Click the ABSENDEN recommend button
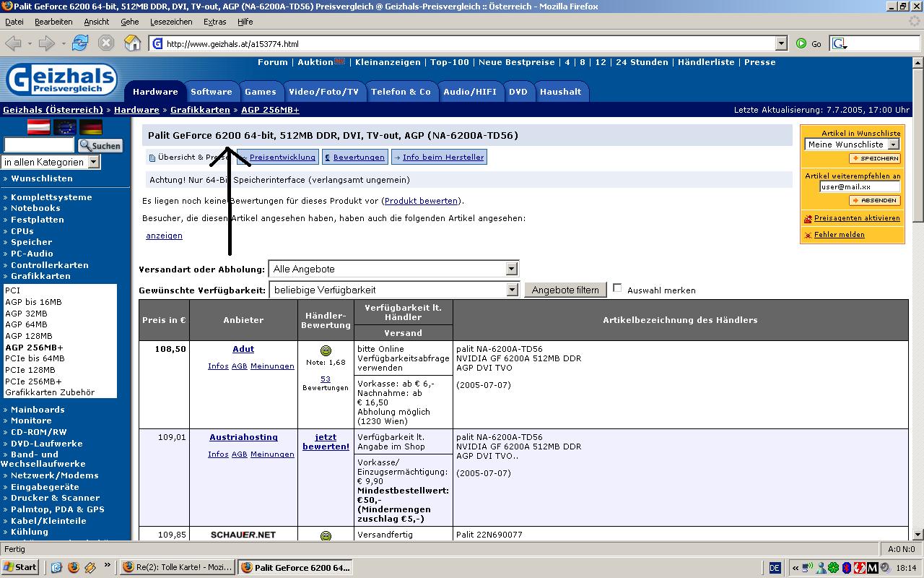The width and height of the screenshot is (924, 578). (x=875, y=200)
